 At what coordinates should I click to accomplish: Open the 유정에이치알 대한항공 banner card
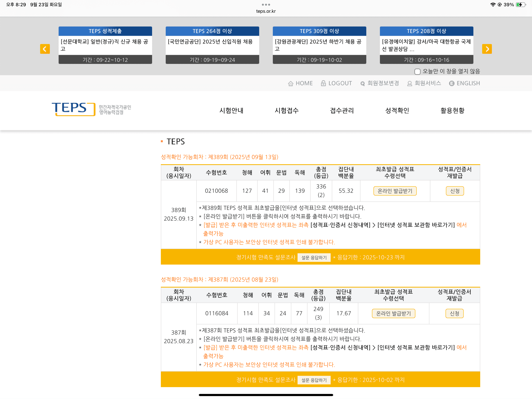[x=426, y=45]
